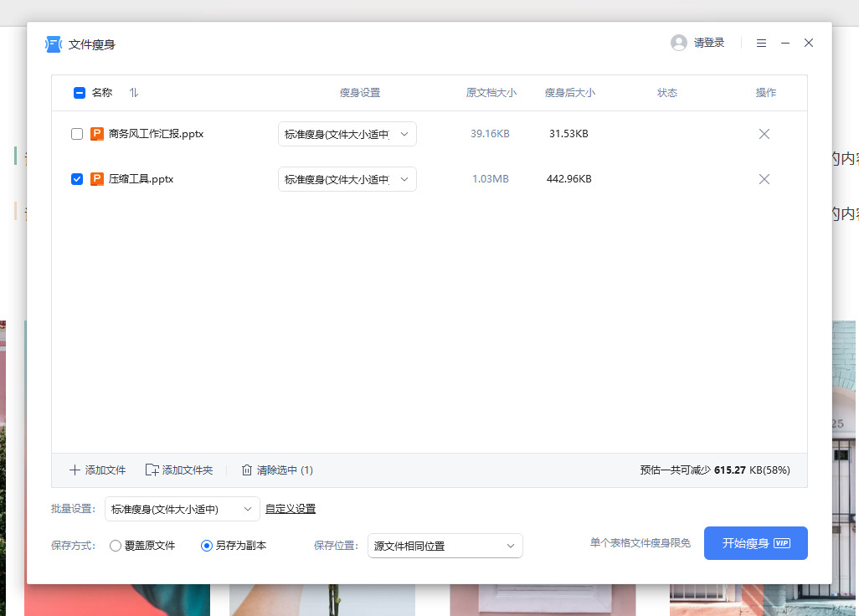The height and width of the screenshot is (616, 859).
Task: Click the 1.03MB original size value
Action: [x=491, y=179]
